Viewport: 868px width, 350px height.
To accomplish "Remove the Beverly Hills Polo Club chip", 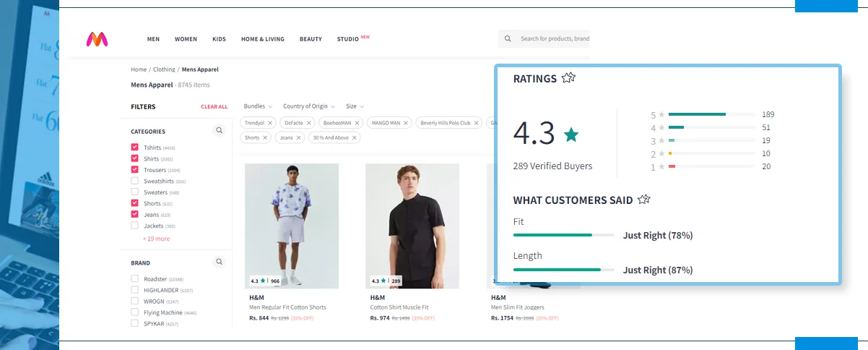I will (x=477, y=123).
